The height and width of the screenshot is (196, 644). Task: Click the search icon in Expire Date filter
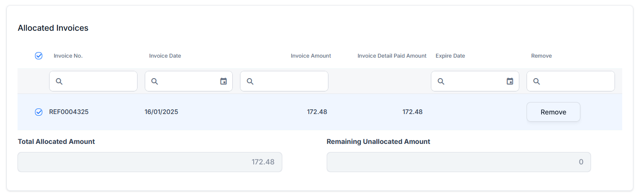click(441, 81)
